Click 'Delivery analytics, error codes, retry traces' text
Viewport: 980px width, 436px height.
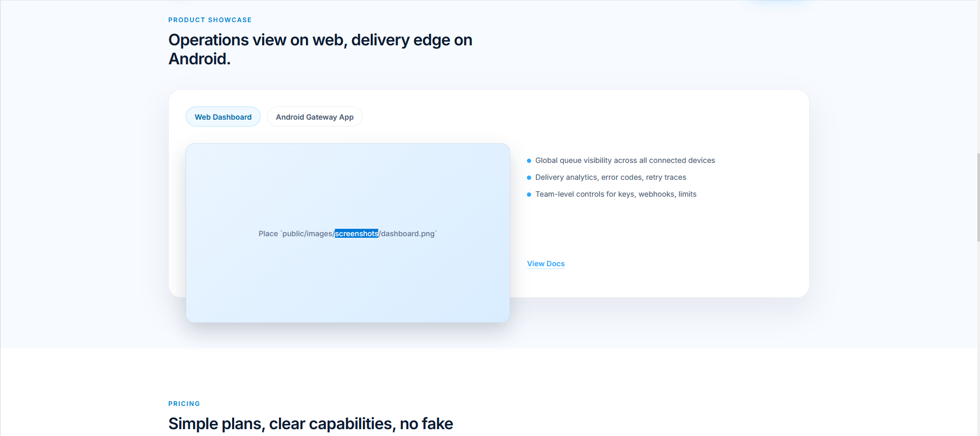tap(610, 177)
